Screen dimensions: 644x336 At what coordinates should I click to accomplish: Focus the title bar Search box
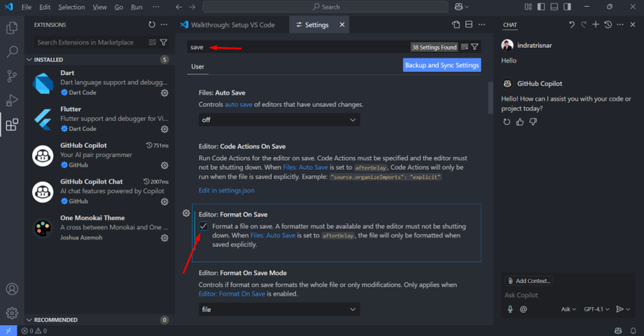coord(325,7)
